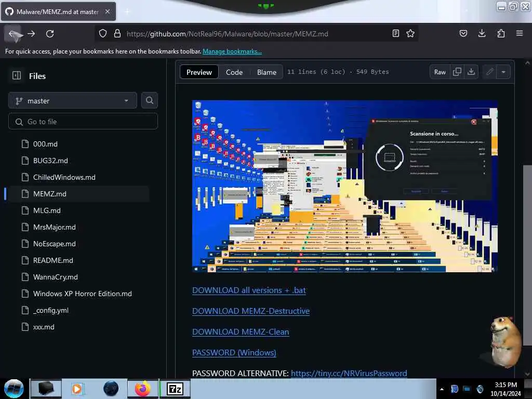Open the media player taskbar icon

[77, 389]
